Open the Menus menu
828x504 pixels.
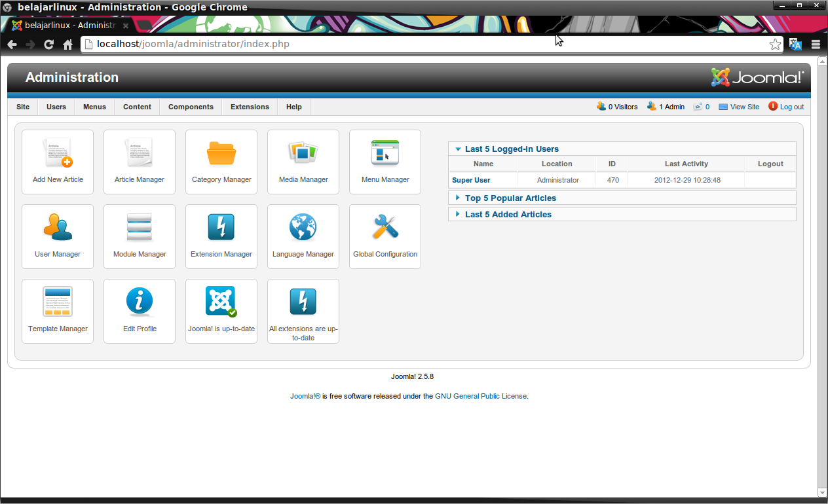click(94, 107)
